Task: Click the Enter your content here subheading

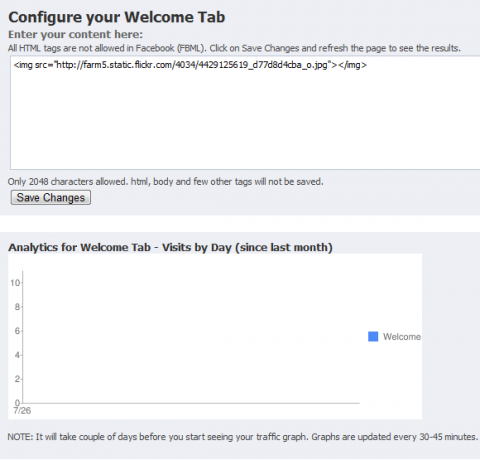Action: pos(75,34)
